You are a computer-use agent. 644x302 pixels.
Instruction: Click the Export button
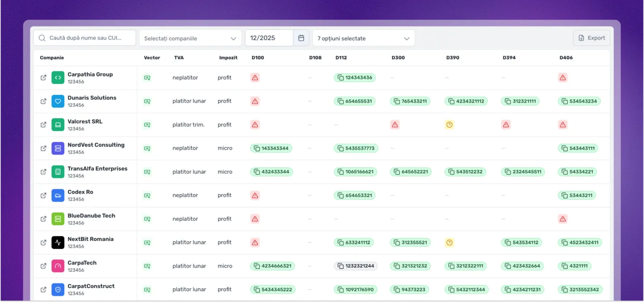591,38
